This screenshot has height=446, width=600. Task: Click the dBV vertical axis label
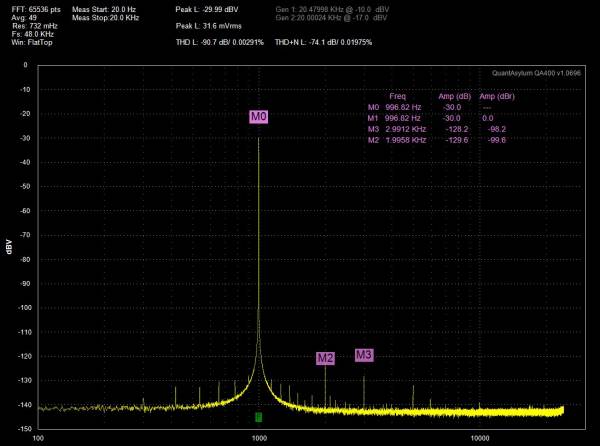click(9, 247)
